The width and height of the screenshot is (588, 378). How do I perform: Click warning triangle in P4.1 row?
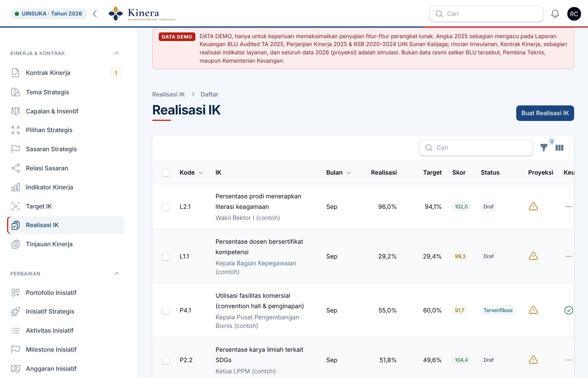(x=533, y=310)
